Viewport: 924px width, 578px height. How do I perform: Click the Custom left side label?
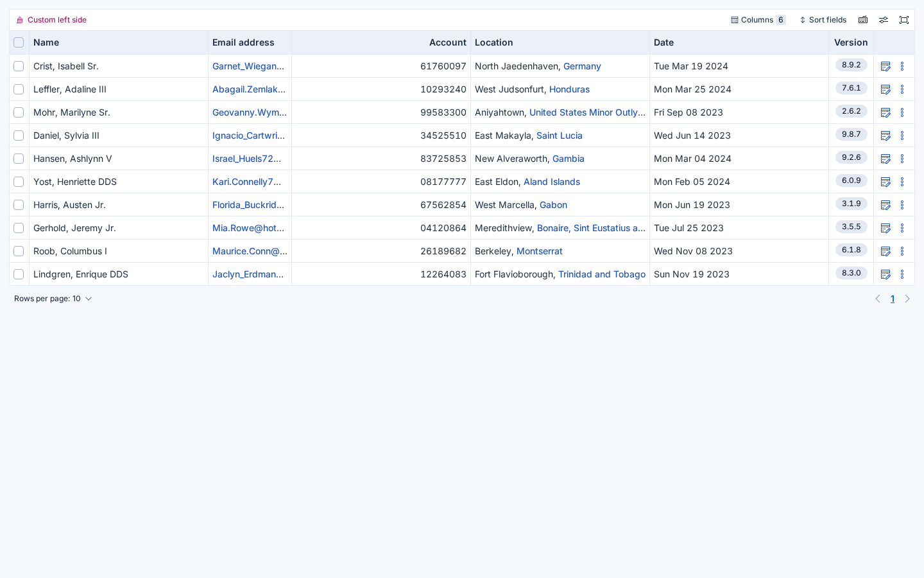(51, 20)
